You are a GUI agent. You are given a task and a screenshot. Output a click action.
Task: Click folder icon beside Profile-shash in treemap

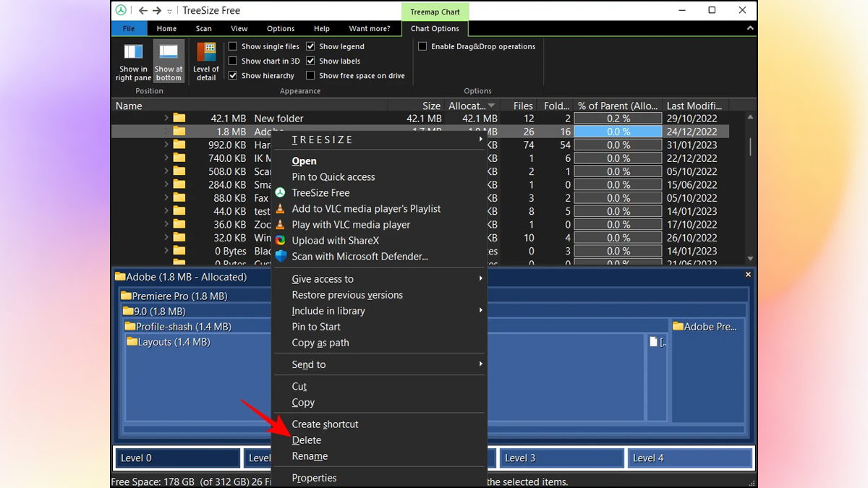[130, 327]
